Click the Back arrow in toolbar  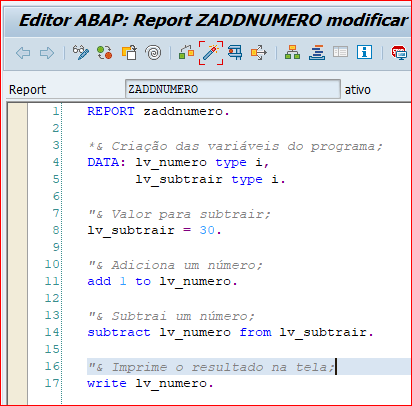(x=23, y=53)
